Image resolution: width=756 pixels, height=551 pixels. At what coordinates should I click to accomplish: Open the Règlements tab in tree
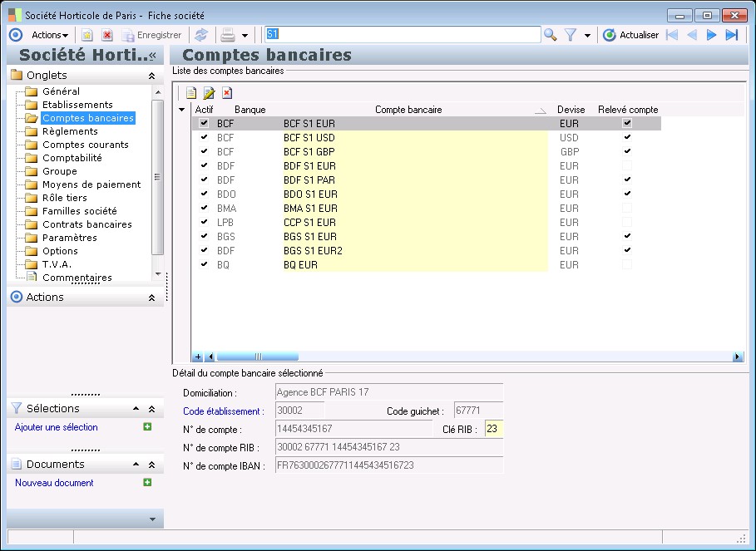pyautogui.click(x=70, y=131)
